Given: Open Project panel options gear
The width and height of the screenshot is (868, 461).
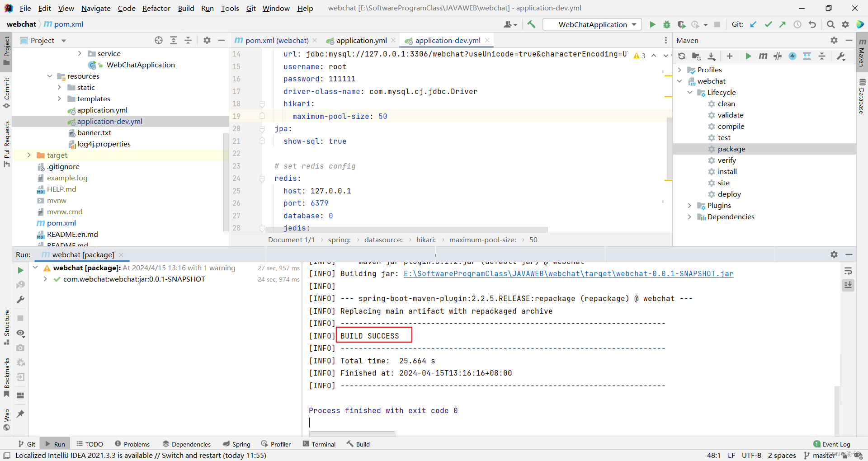Looking at the screenshot, I should click(207, 40).
